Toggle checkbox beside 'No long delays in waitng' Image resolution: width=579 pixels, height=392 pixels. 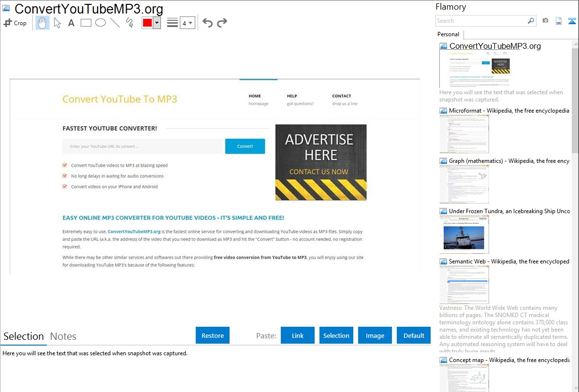tap(65, 176)
